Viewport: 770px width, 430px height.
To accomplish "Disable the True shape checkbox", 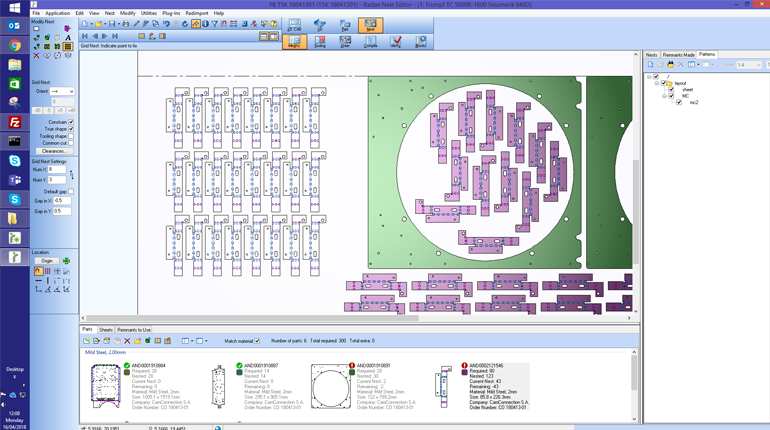I will (71, 129).
